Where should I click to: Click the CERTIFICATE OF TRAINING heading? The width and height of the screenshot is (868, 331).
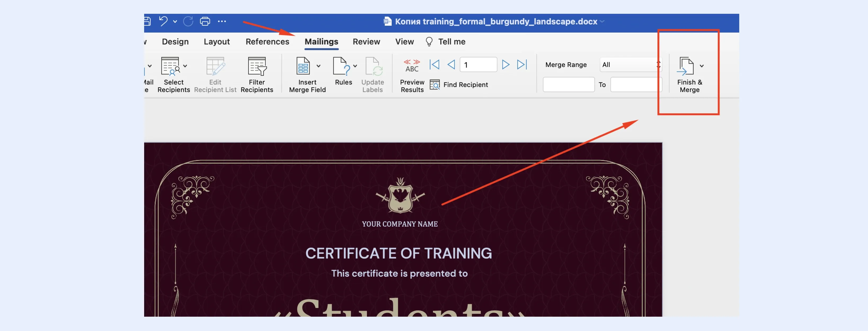pos(398,253)
